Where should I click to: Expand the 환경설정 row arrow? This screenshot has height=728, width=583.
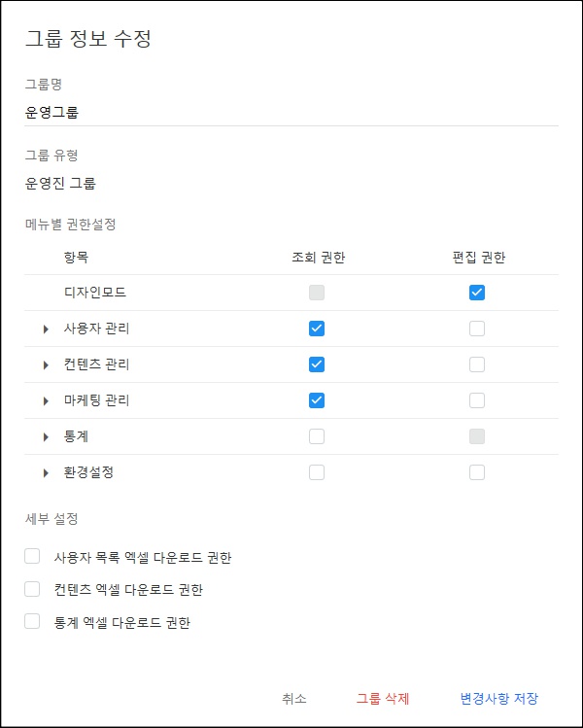click(x=46, y=473)
